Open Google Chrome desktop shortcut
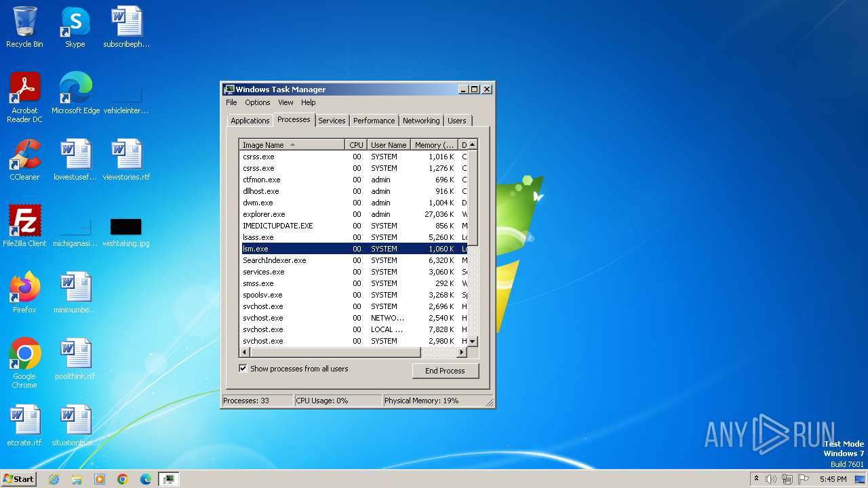Viewport: 868px width, 488px height. coord(24,363)
